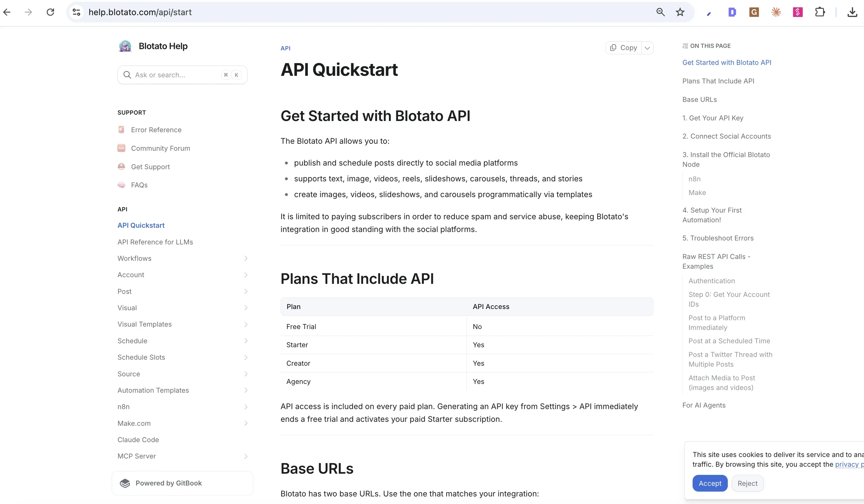Jump to 2. Connect Social Accounts
The height and width of the screenshot is (504, 864).
coord(727,136)
